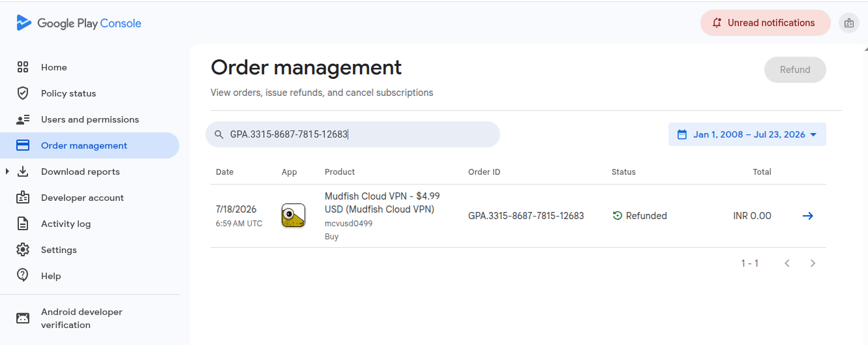Open Settings menu item

pyautogui.click(x=89, y=250)
